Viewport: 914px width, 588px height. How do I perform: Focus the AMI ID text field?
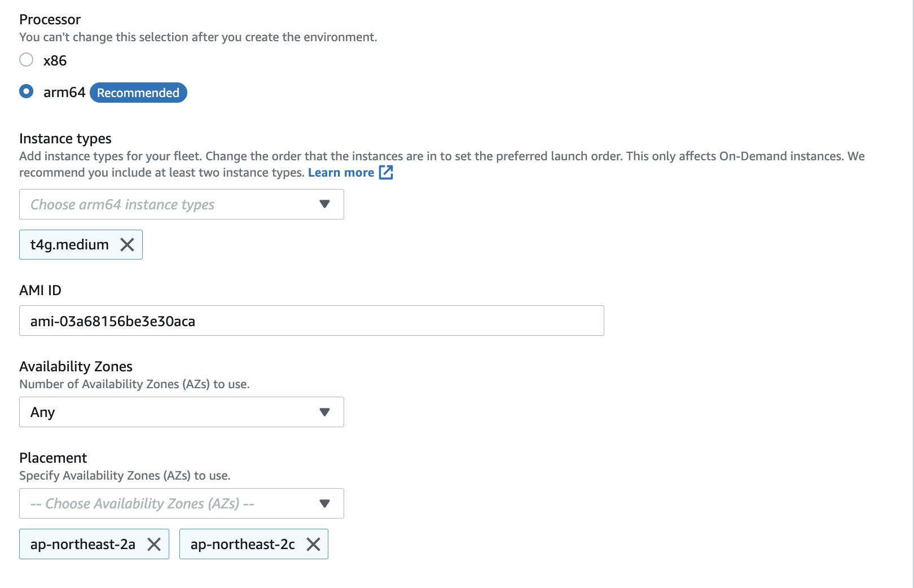click(x=311, y=321)
